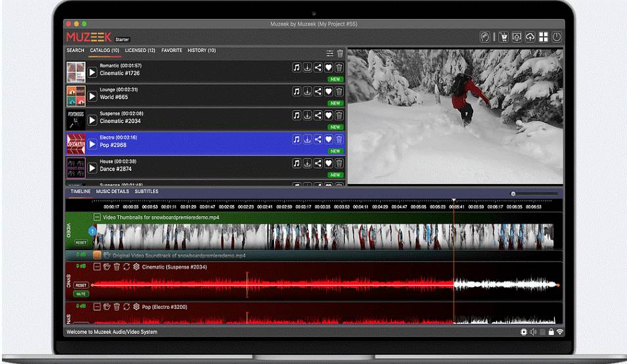Delete the Cinematic (Suspense #2034) timeline track
Screen dimensions: 627x364
coord(117,267)
